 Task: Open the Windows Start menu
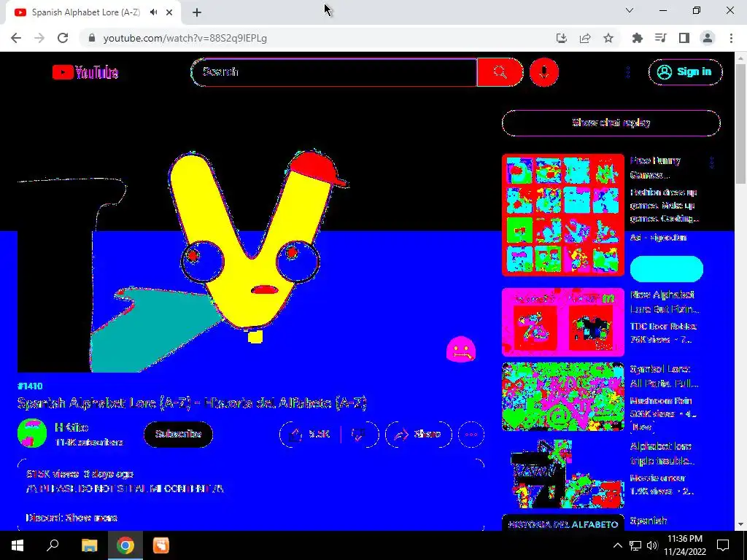tap(18, 545)
